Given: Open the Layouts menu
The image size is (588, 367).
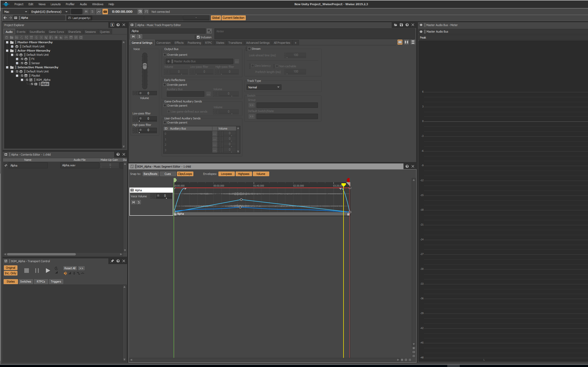Looking at the screenshot, I should point(55,4).
